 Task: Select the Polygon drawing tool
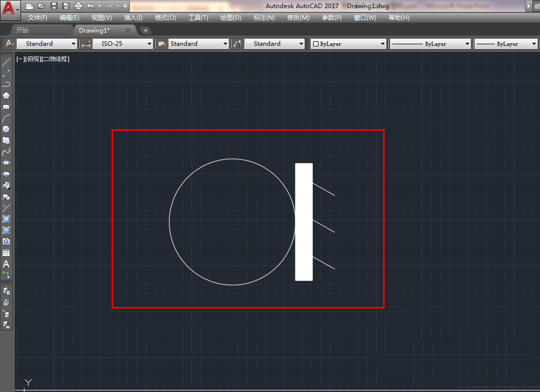[x=6, y=96]
